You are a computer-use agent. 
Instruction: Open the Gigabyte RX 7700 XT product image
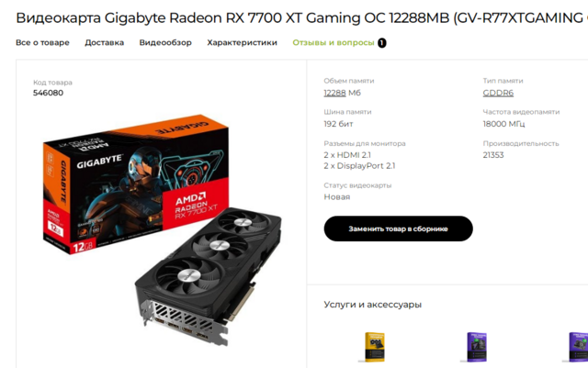click(162, 229)
